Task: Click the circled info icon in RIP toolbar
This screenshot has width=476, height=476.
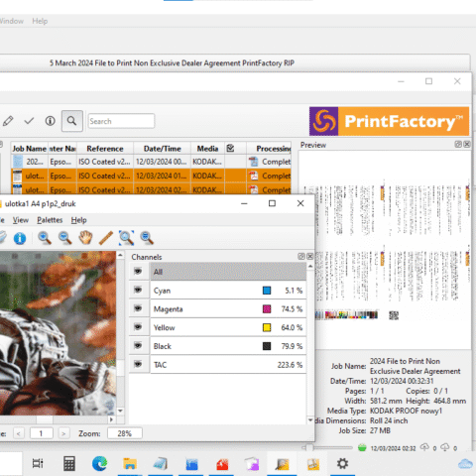Action: 51,121
